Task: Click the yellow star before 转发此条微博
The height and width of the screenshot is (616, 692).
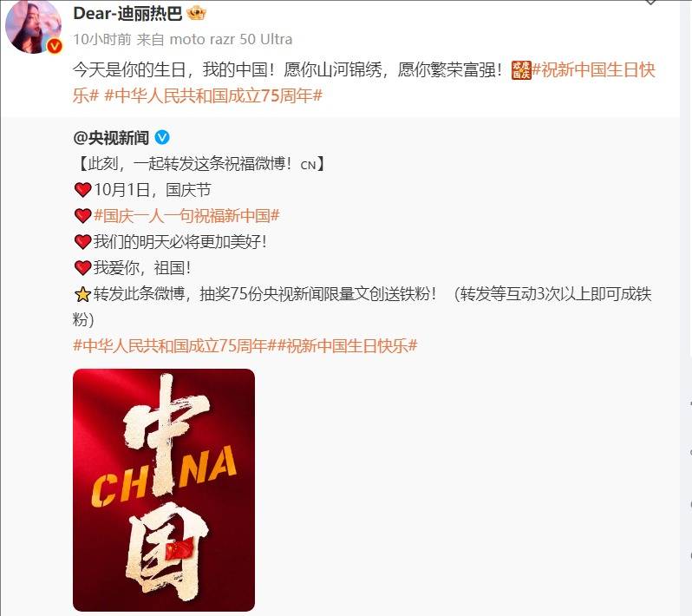Action: [82, 294]
